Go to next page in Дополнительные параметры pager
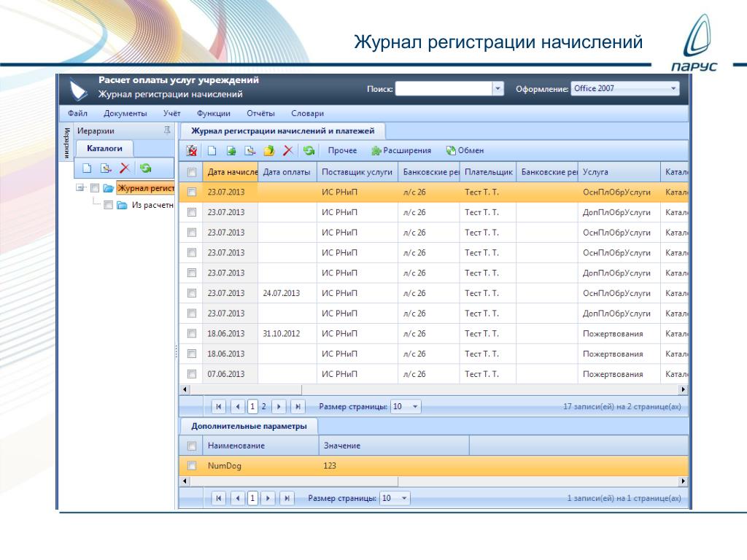This screenshot has height=560, width=747. (268, 498)
